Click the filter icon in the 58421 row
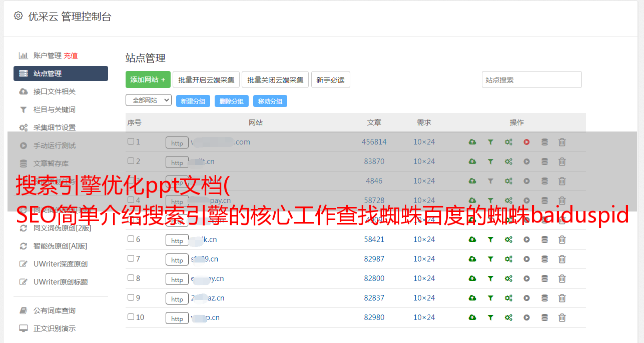The width and height of the screenshot is (644, 343). tap(490, 239)
